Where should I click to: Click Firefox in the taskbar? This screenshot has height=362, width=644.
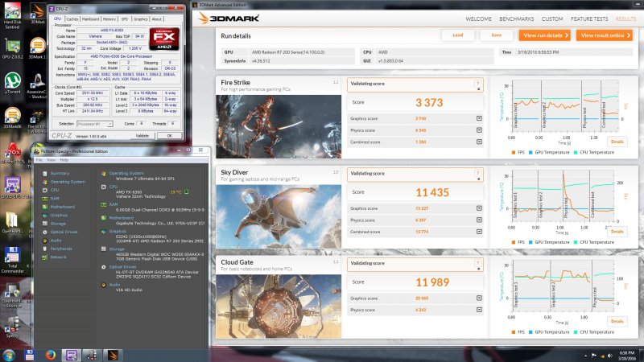pyautogui.click(x=51, y=355)
